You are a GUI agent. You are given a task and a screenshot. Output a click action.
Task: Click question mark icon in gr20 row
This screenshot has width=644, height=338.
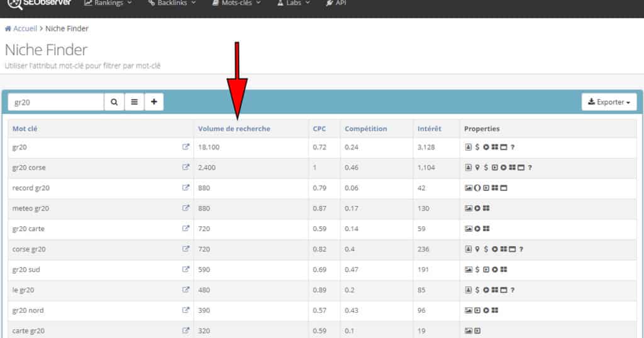click(513, 147)
